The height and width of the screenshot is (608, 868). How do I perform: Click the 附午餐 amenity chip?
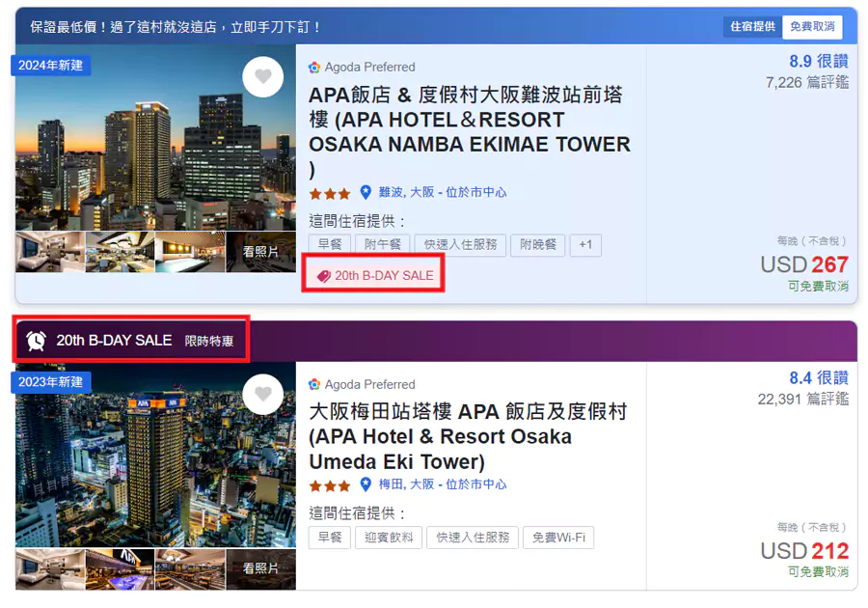click(383, 245)
